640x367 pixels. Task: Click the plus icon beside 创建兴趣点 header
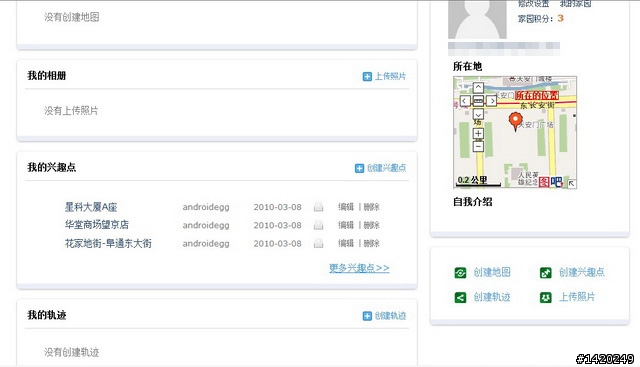click(x=359, y=168)
